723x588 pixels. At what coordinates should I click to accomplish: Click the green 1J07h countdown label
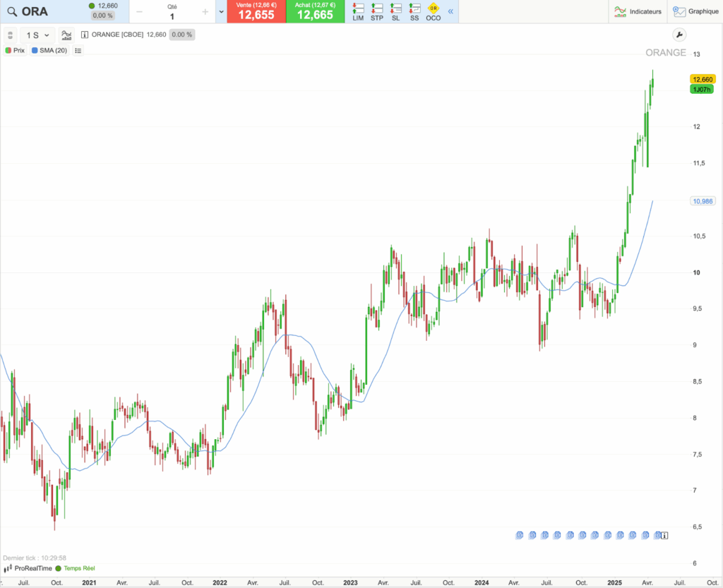[702, 90]
